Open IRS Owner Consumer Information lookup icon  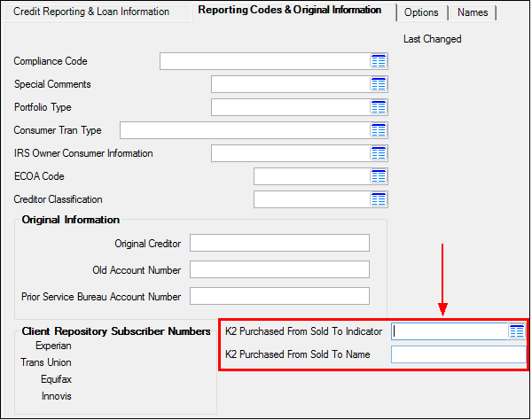[379, 153]
